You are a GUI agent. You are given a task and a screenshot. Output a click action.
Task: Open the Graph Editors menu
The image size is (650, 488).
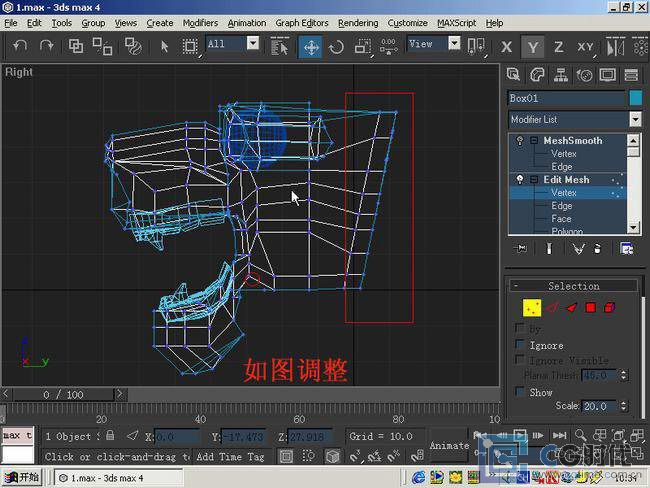tap(302, 23)
